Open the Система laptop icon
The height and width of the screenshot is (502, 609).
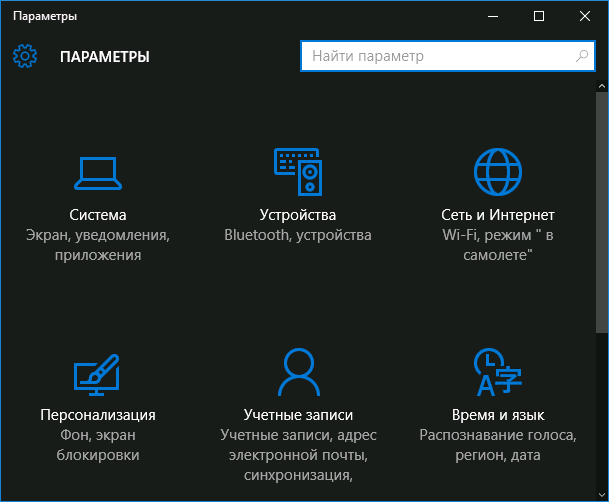[x=98, y=173]
